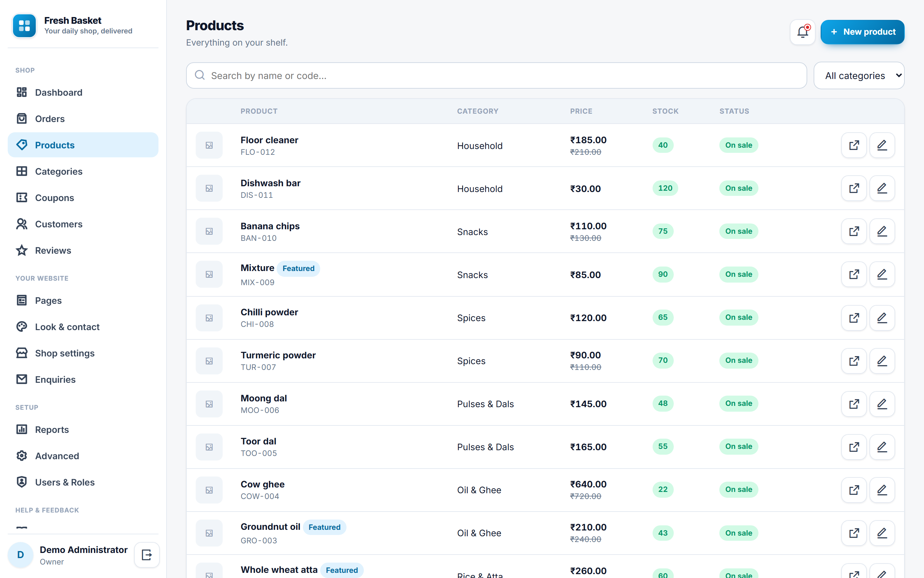Edit the Cow ghee product
The image size is (924, 578).
pyautogui.click(x=882, y=490)
